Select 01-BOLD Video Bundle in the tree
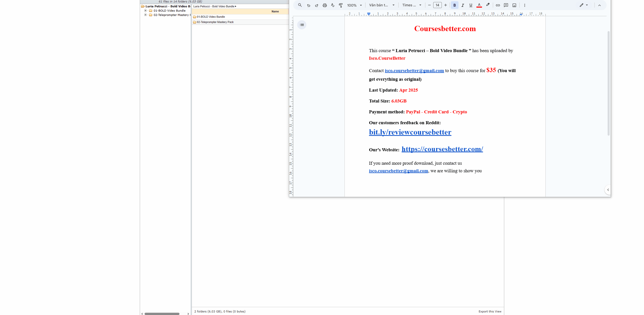This screenshot has height=315, width=644. [169, 11]
